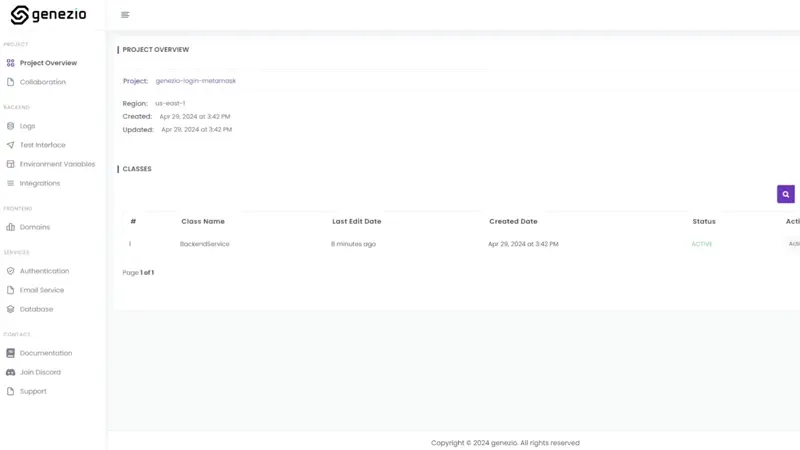Click the Updated date value
This screenshot has width=800, height=450.
[197, 130]
